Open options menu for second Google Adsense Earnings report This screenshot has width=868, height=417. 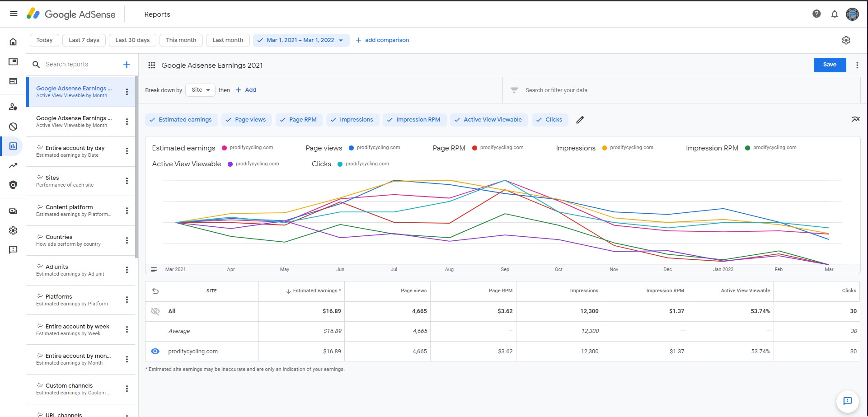coord(127,122)
